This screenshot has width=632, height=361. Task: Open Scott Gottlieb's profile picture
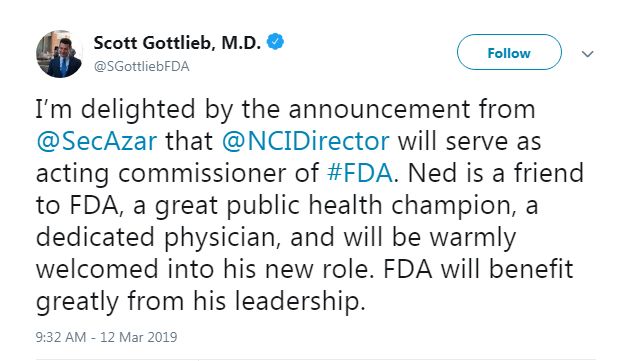coord(59,54)
